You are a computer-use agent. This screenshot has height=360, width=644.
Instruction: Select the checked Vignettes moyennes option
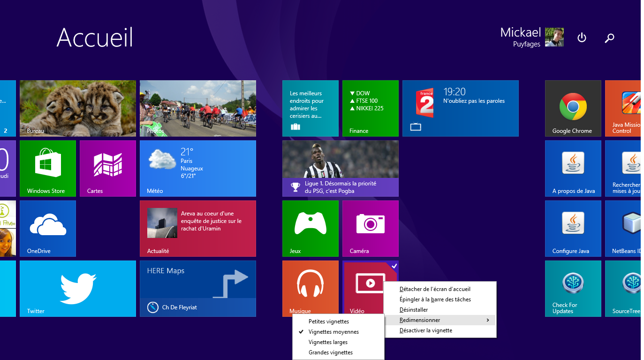[x=338, y=332]
